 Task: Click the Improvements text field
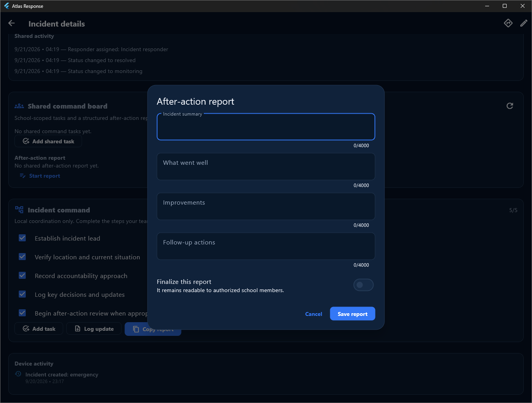coord(266,206)
